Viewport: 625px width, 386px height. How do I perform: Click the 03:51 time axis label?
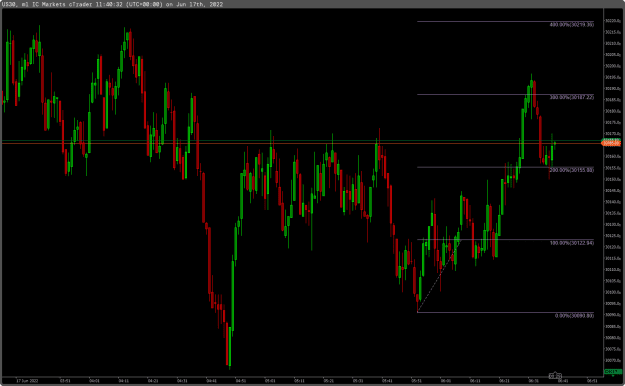(x=65, y=381)
